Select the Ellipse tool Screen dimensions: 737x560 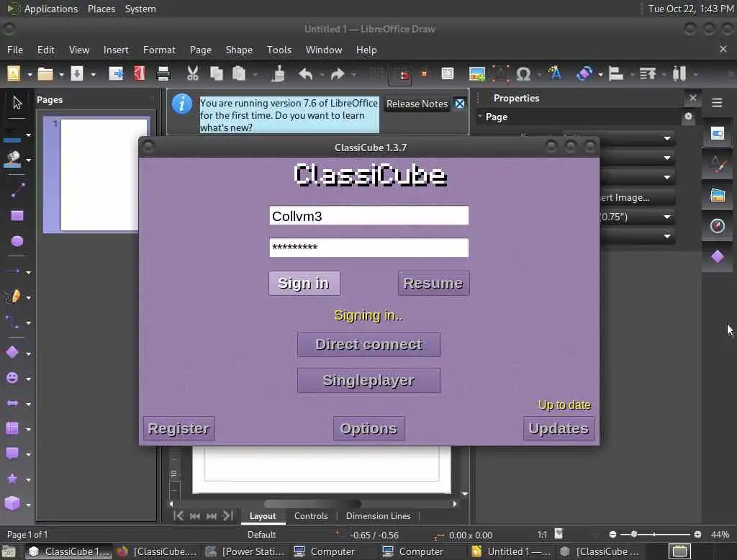point(17,241)
